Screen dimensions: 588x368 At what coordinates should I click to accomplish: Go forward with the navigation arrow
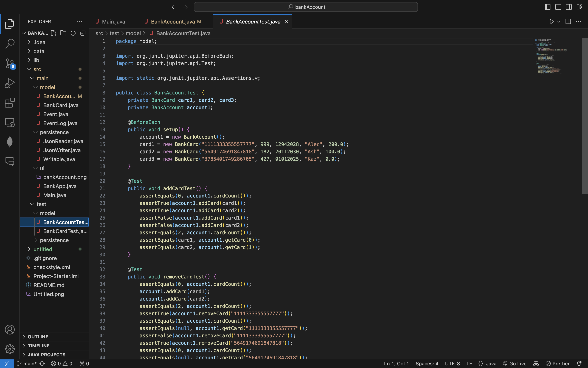coord(185,7)
